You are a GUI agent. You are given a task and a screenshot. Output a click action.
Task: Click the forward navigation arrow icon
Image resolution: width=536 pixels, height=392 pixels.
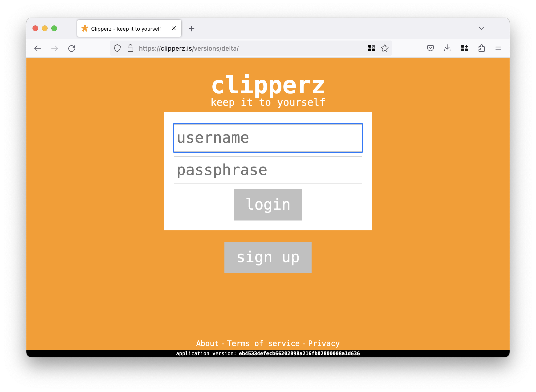[x=54, y=49]
